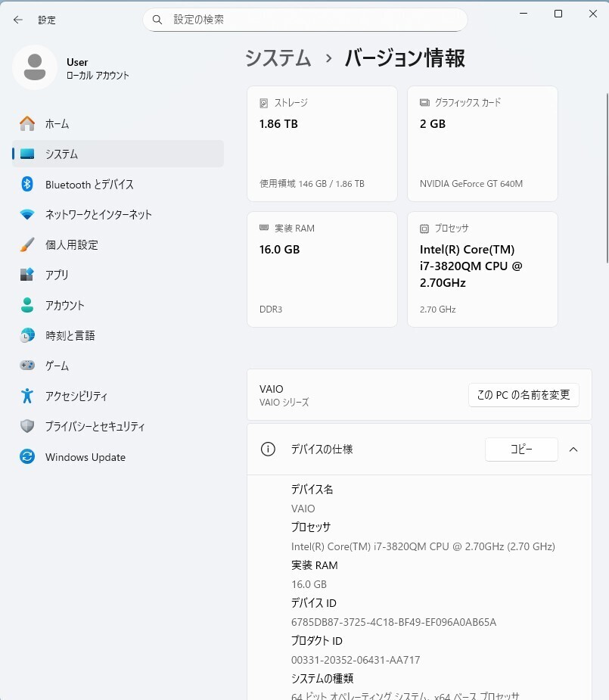Click the processor chip icon
Screen dimensions: 609x700
pos(424,229)
